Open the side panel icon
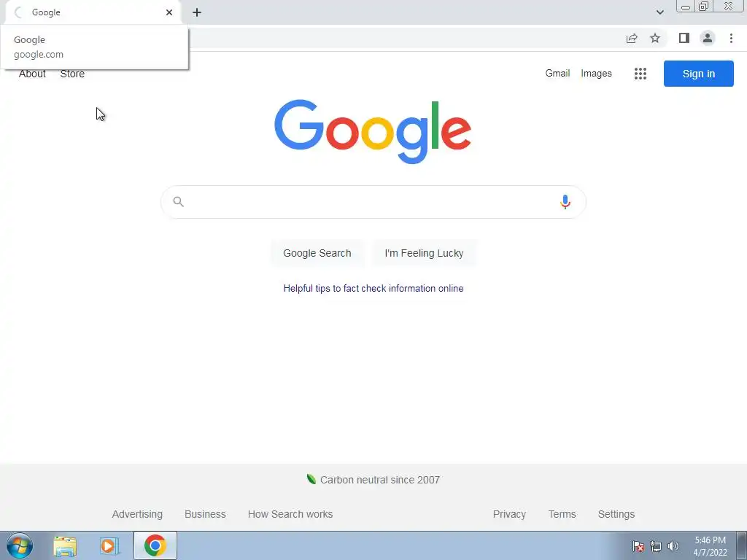 point(684,38)
